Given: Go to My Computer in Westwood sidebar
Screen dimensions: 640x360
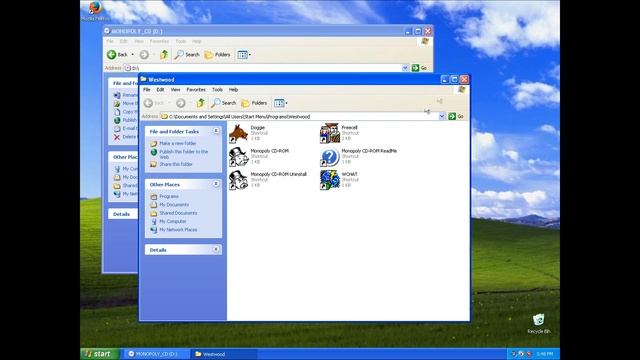Looking at the screenshot, I should pyautogui.click(x=173, y=221).
